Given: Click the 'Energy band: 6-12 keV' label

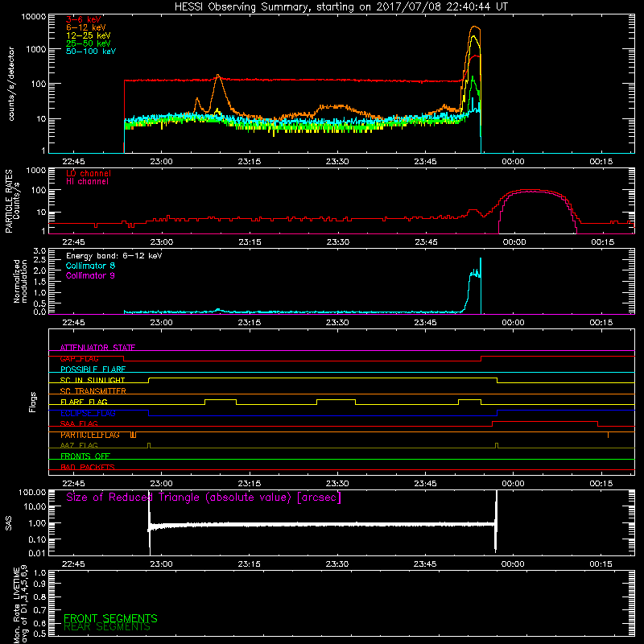Looking at the screenshot, I should (x=114, y=256).
